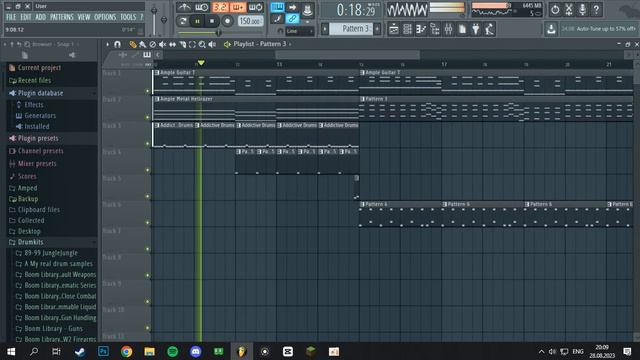Click the download content library icon
The width and height of the screenshot is (640, 360).
(551, 29)
